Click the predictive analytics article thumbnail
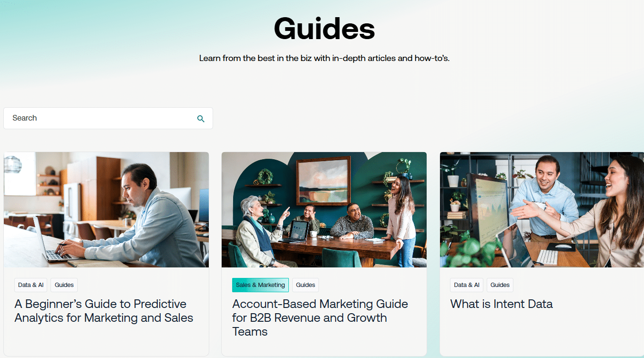The image size is (644, 358). (x=106, y=209)
